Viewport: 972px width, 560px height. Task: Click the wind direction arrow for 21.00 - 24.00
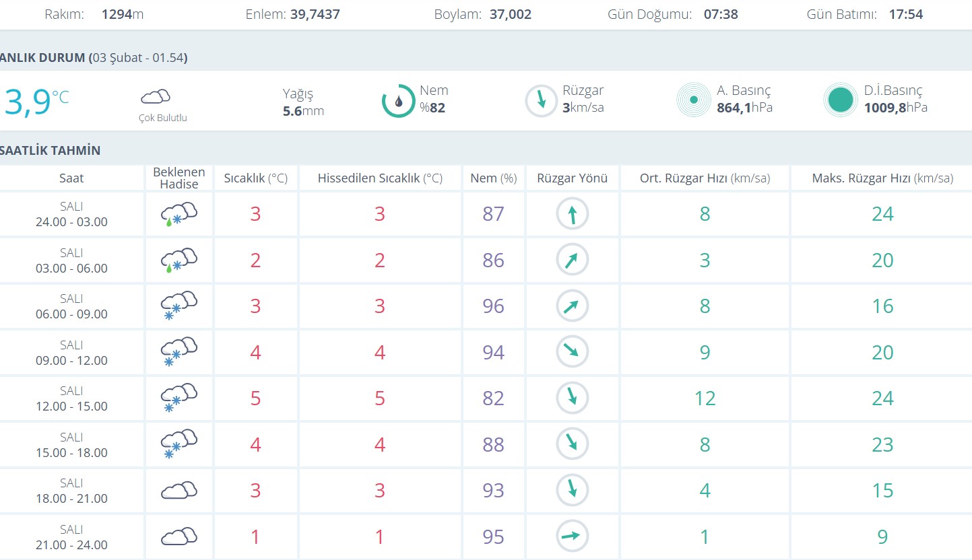(572, 536)
